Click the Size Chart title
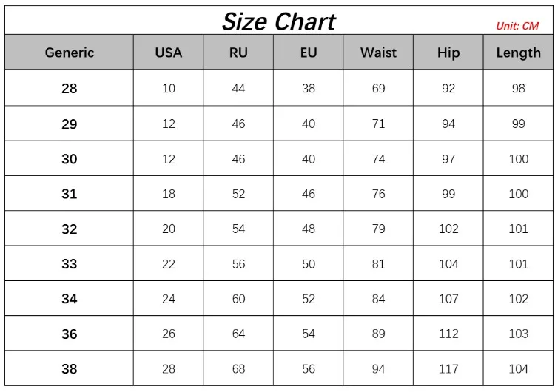Viewport: 555px width, 392px height. 278,22
